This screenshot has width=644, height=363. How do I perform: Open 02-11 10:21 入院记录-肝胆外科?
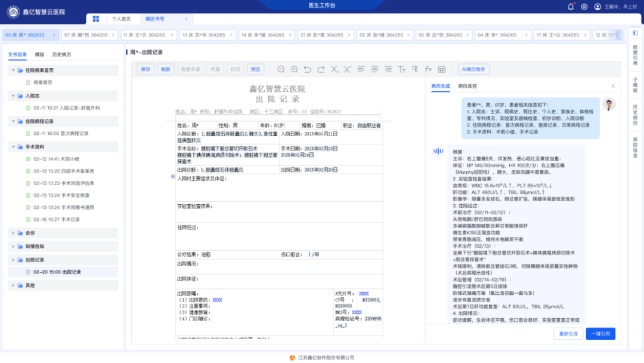[67, 108]
